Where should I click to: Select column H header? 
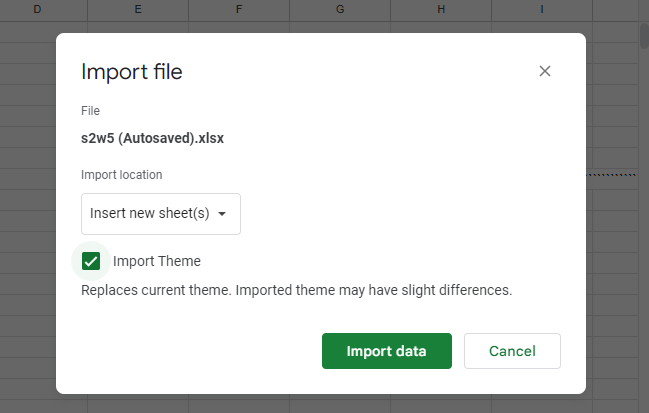(441, 9)
